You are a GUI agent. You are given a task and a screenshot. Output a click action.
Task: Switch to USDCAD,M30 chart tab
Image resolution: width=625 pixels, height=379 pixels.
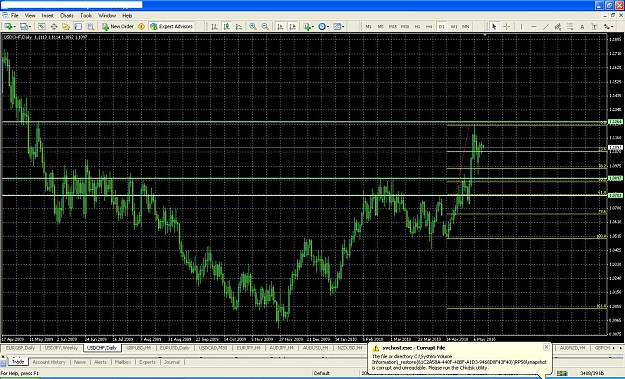pos(212,348)
